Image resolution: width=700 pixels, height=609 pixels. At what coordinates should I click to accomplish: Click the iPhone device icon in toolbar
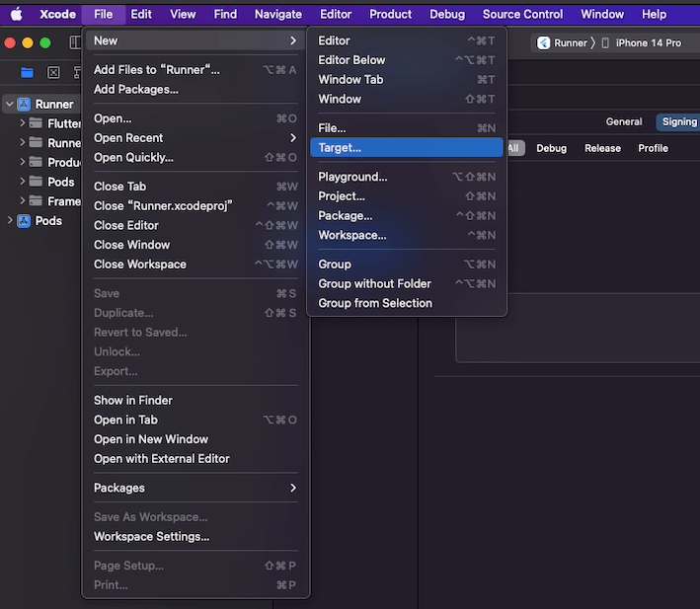coord(605,42)
